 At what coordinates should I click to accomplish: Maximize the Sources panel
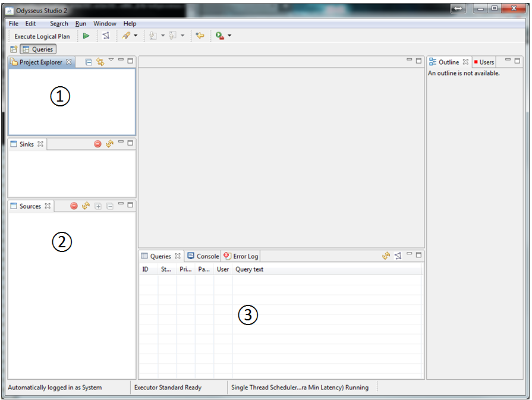(x=131, y=205)
